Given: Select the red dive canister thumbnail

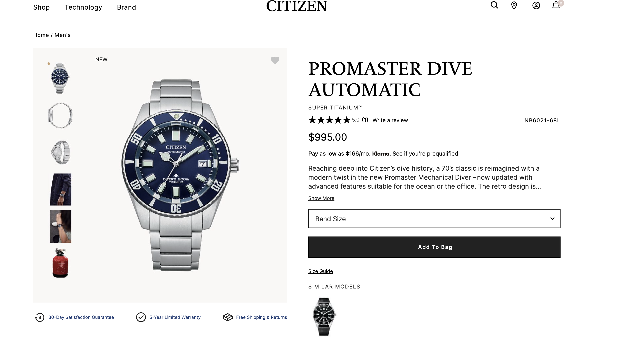Looking at the screenshot, I should 60,263.
